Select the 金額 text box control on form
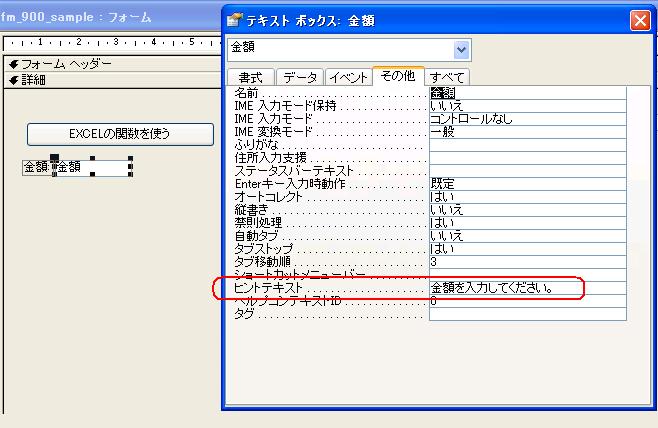Screen dimensions: 658x428 tap(92, 168)
